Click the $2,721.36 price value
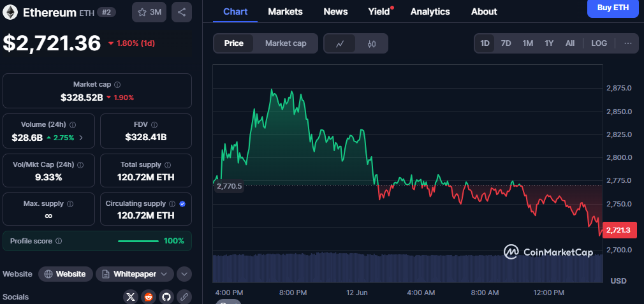This screenshot has width=644, height=304. 52,43
